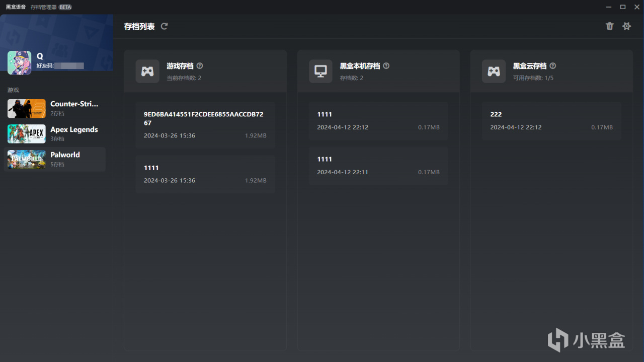644x362 pixels.
Task: Click the 黑盒云存档 heading
Action: click(x=530, y=66)
